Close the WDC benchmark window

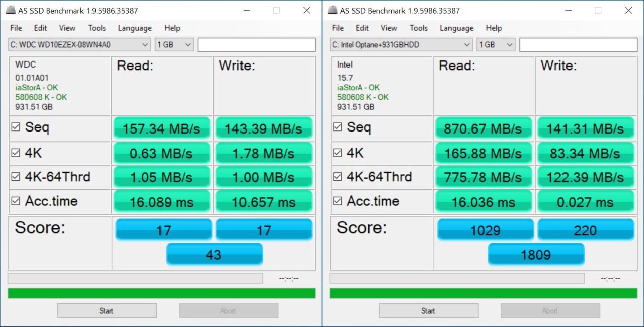click(x=306, y=10)
